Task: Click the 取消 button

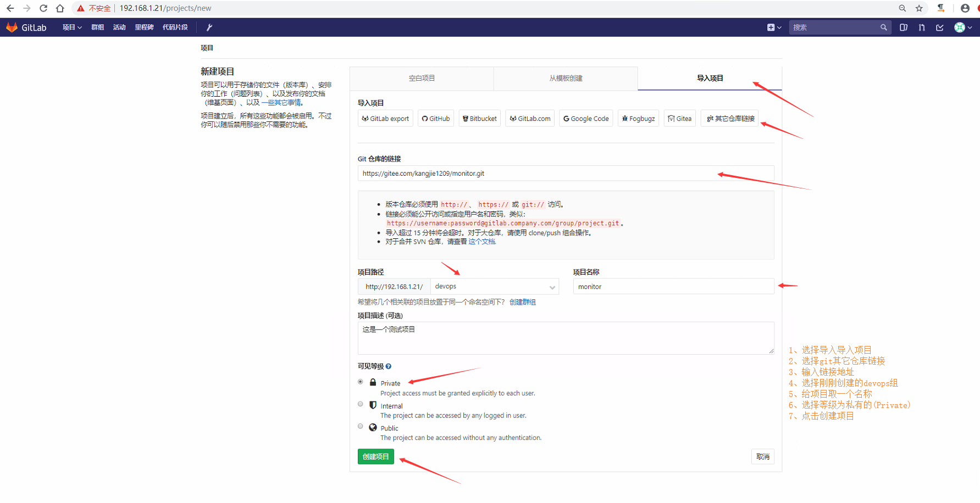Action: [763, 456]
